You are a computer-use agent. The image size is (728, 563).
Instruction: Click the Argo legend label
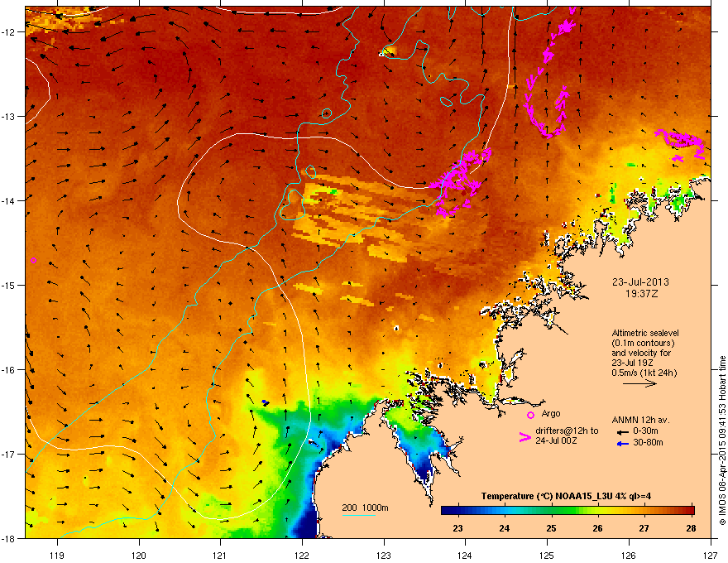coord(551,413)
